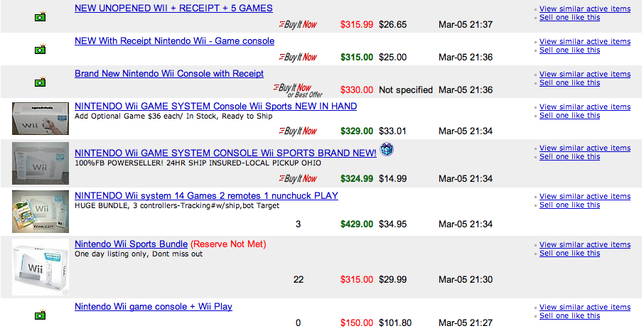Open NEW UNOPENED WII + RECEIPT + 5 GAMES
Viewport: 644px width, 331px height.
tap(173, 9)
